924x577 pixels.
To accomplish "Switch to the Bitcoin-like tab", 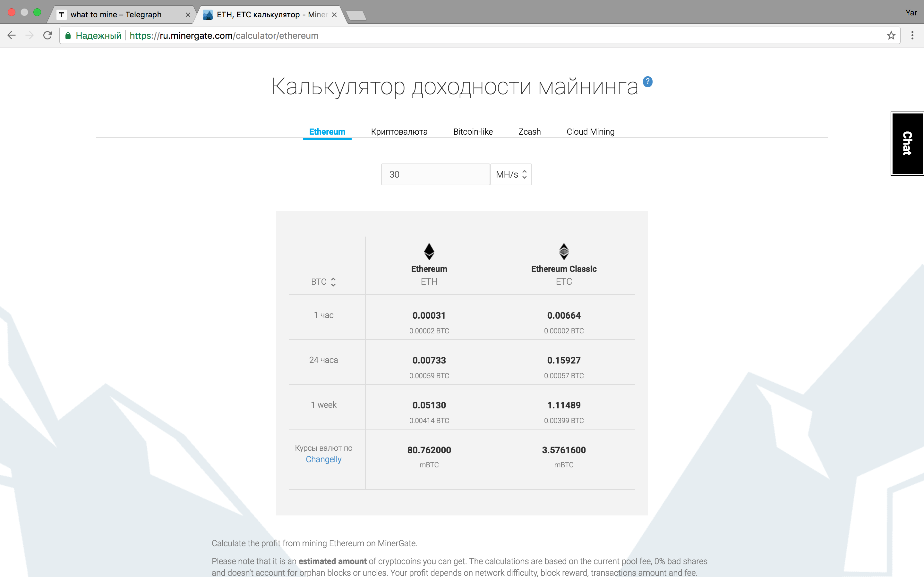I will point(473,132).
